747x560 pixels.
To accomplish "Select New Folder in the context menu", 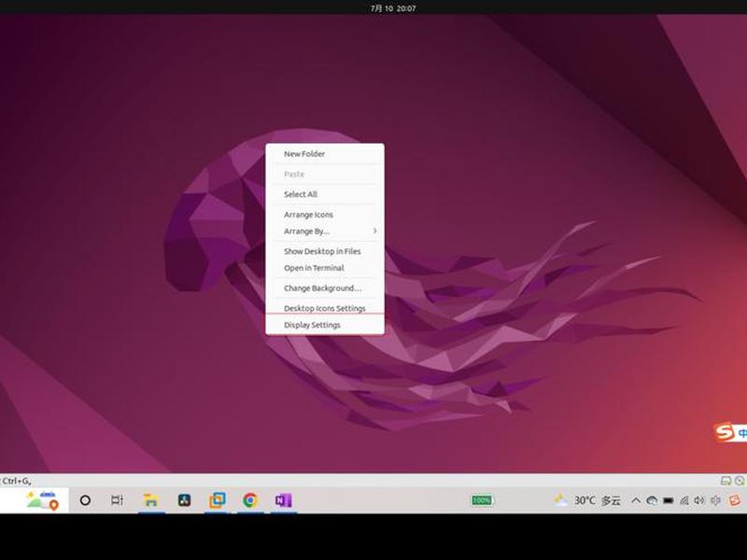I will point(325,154).
